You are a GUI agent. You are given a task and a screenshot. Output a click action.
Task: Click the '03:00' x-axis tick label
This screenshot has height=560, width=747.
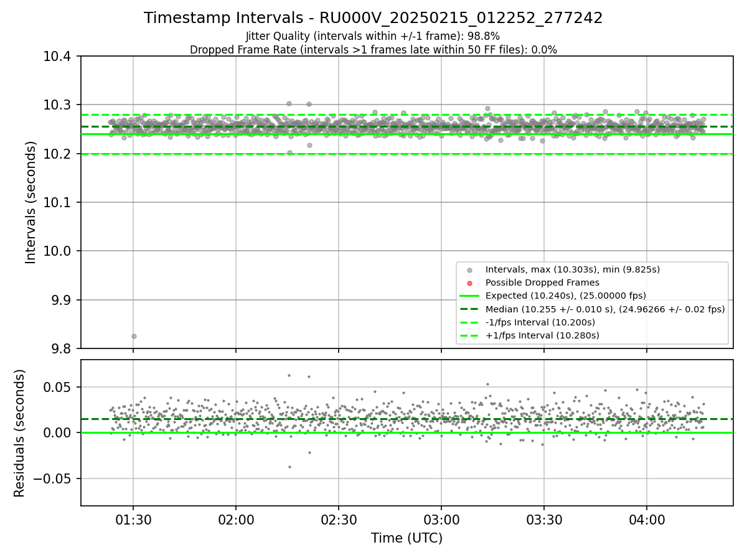click(x=441, y=520)
